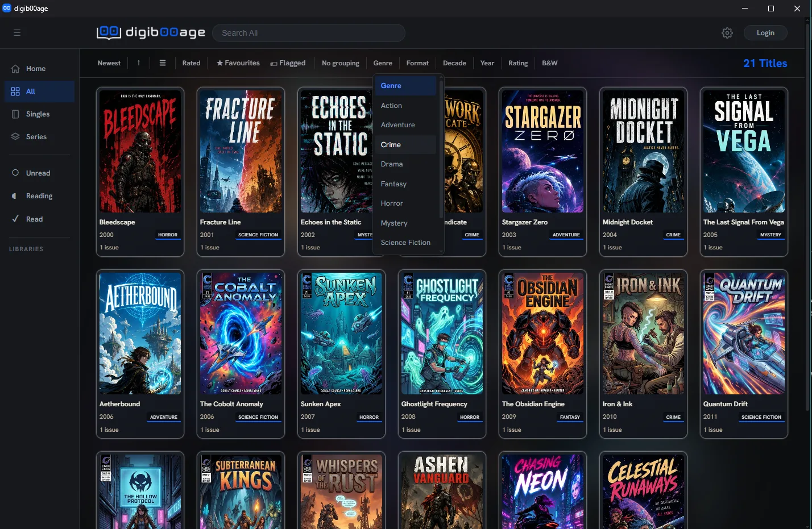Open Subterranean Kings cover
The image size is (812, 529).
tap(241, 491)
